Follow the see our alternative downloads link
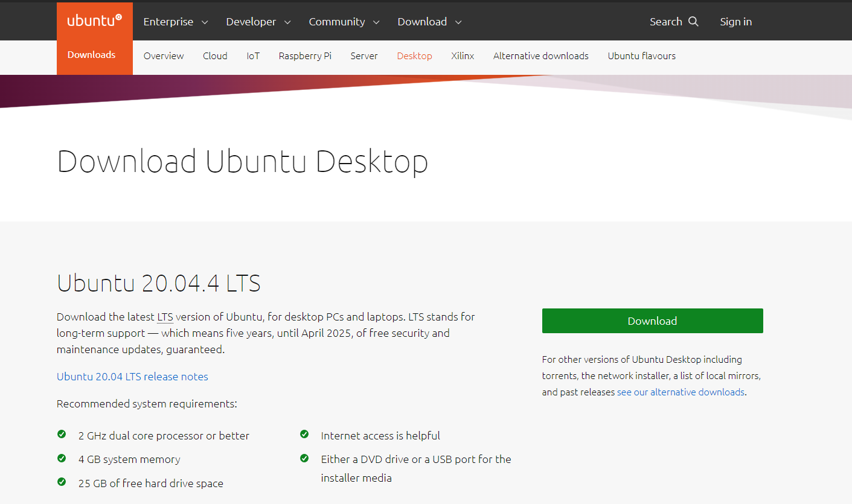 coord(681,392)
